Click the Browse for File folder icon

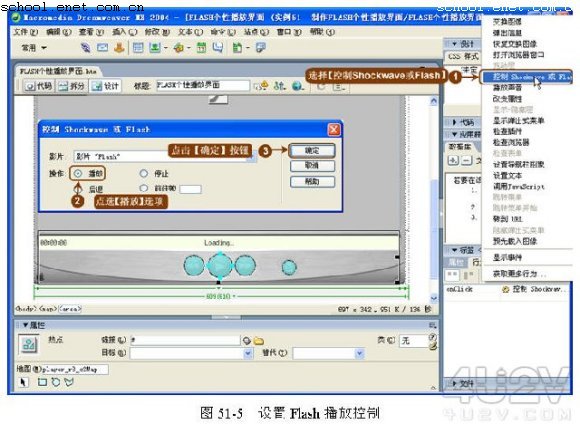259,341
